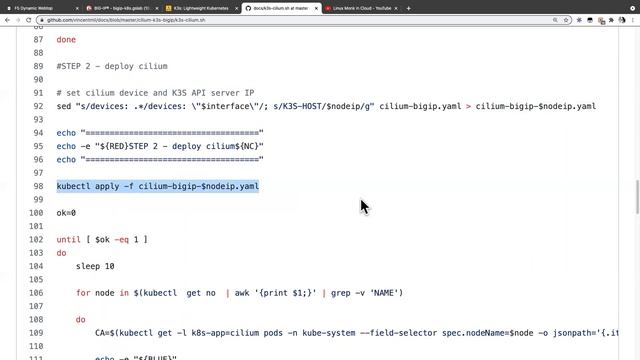Close the docs/k3s-cilium.sh tab
This screenshot has width=640, height=360.
click(x=316, y=8)
